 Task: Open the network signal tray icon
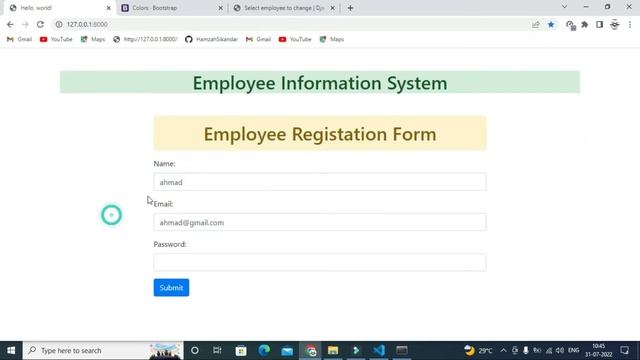click(549, 350)
